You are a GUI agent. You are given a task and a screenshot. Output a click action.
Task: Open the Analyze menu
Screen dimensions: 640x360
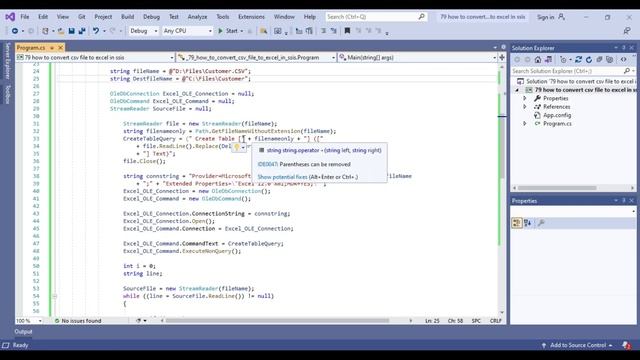(x=197, y=17)
